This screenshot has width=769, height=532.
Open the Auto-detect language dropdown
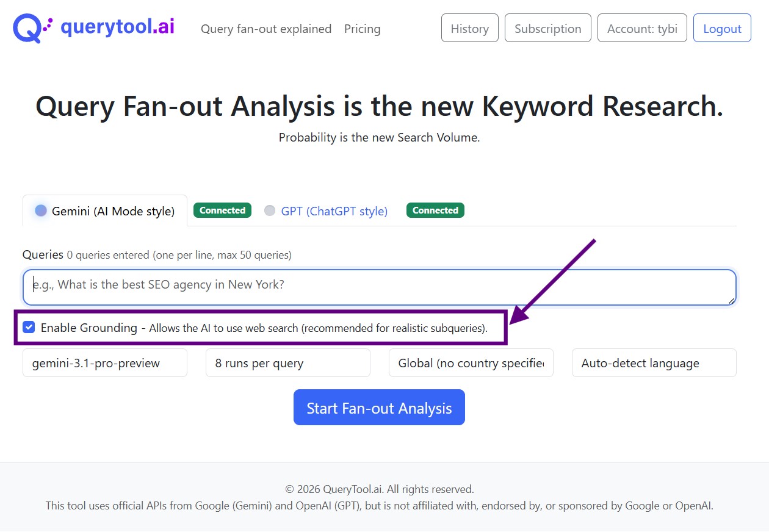(x=654, y=363)
